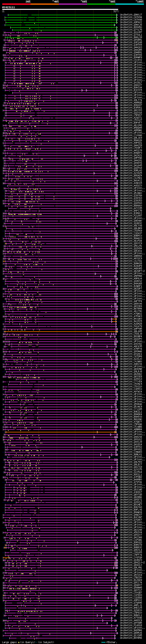Select the UniRef100_Q41814 entry
146x644 pixels.
tap(131, 445)
